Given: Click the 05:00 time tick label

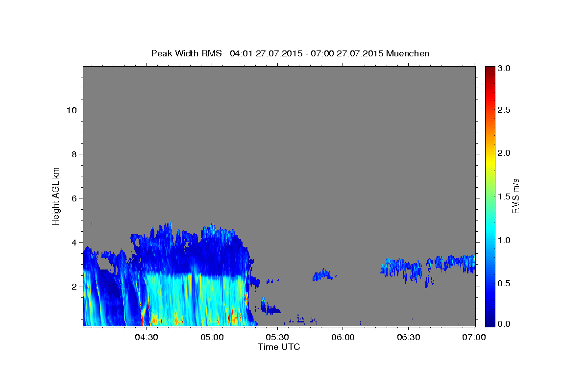Looking at the screenshot, I should point(212,337).
